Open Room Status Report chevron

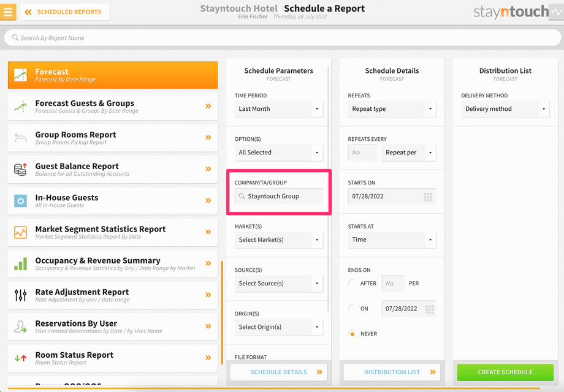click(x=208, y=358)
